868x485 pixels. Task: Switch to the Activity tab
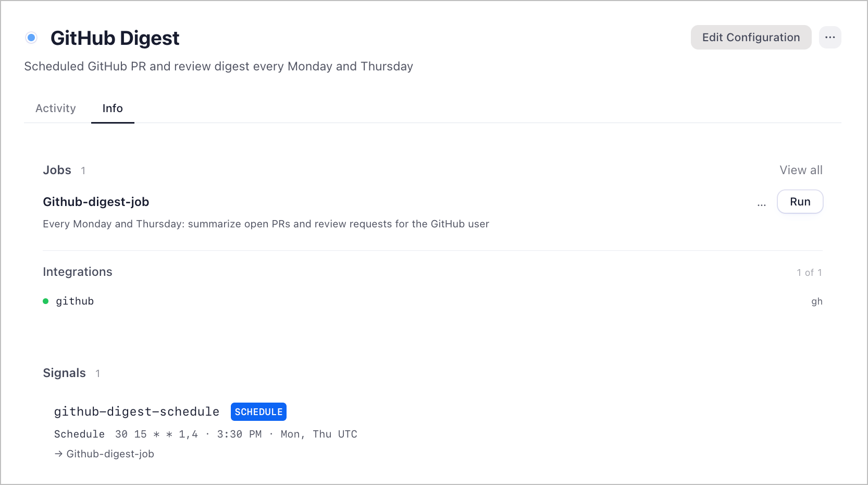[56, 108]
